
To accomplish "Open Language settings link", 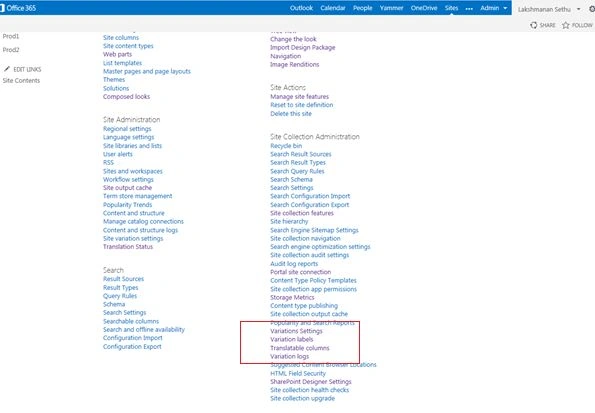I will click(x=129, y=137).
